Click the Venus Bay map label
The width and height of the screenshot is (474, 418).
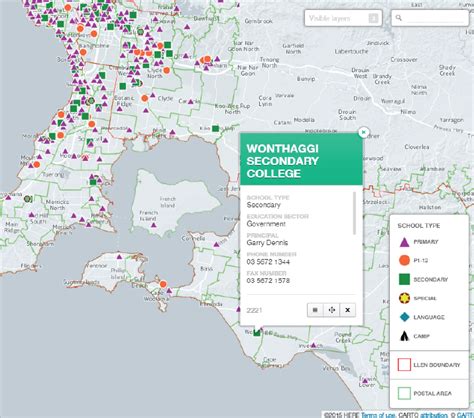[x=336, y=368]
